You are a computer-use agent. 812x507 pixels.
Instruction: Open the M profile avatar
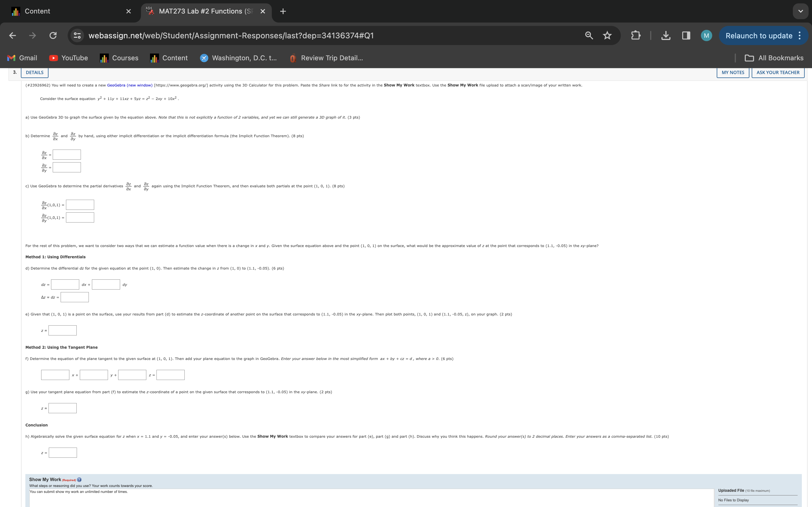pos(706,35)
